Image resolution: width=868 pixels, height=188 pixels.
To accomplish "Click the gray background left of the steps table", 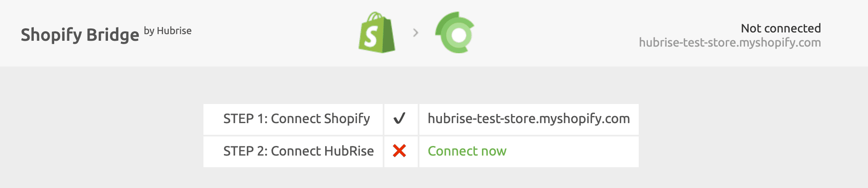I will coord(104,133).
